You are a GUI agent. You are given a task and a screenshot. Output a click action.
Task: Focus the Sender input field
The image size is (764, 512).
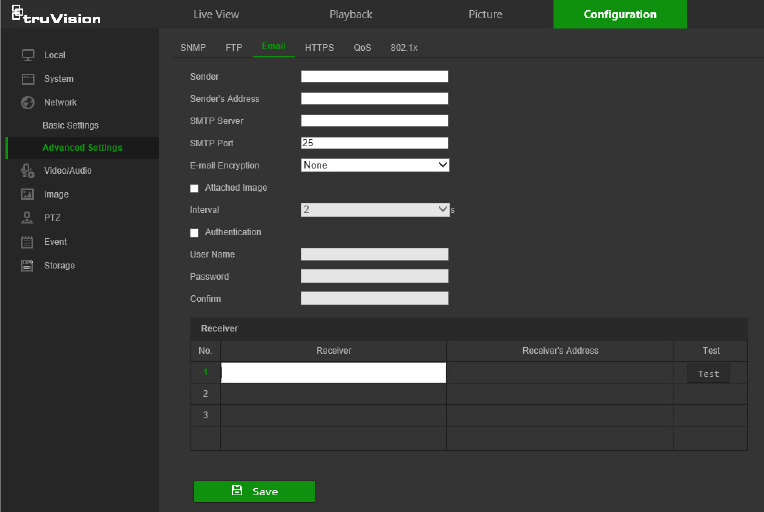point(374,76)
